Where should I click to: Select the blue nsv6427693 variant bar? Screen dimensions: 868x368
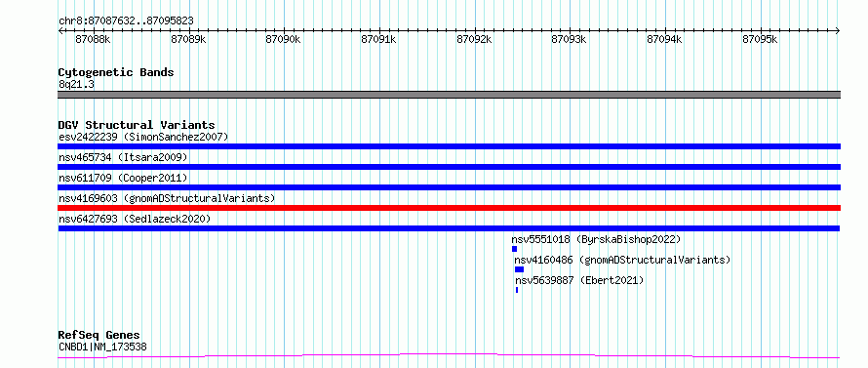pos(449,228)
